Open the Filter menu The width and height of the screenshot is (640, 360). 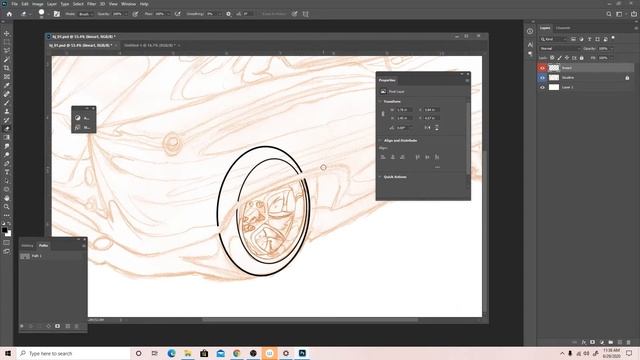91,4
